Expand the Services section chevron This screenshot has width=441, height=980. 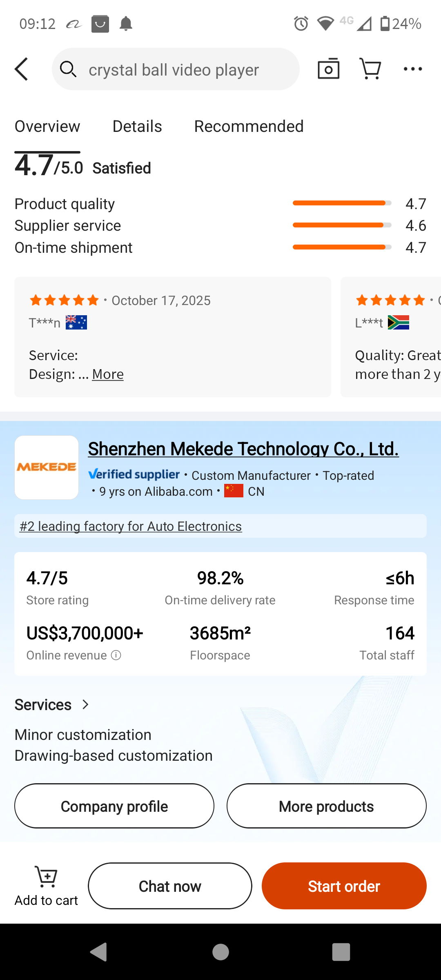point(85,704)
